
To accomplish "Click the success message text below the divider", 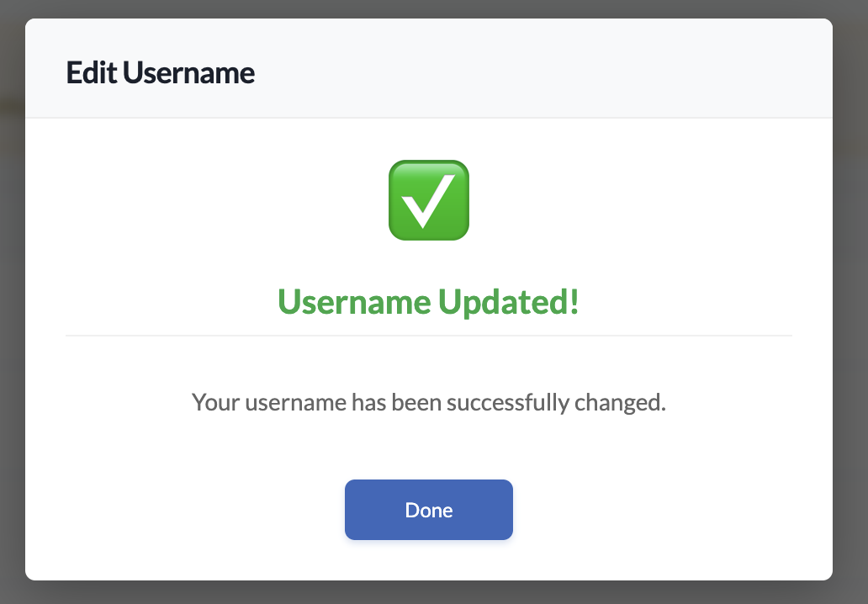I will (x=428, y=402).
